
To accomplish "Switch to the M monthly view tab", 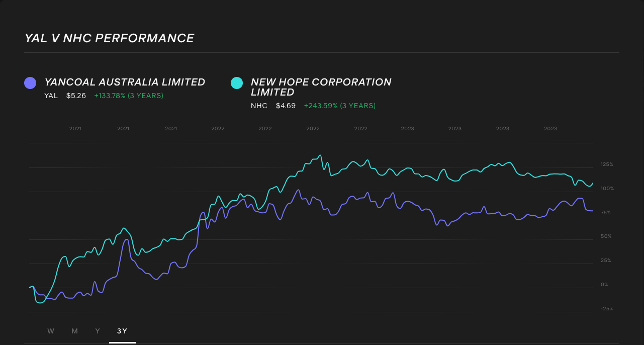I will (74, 331).
